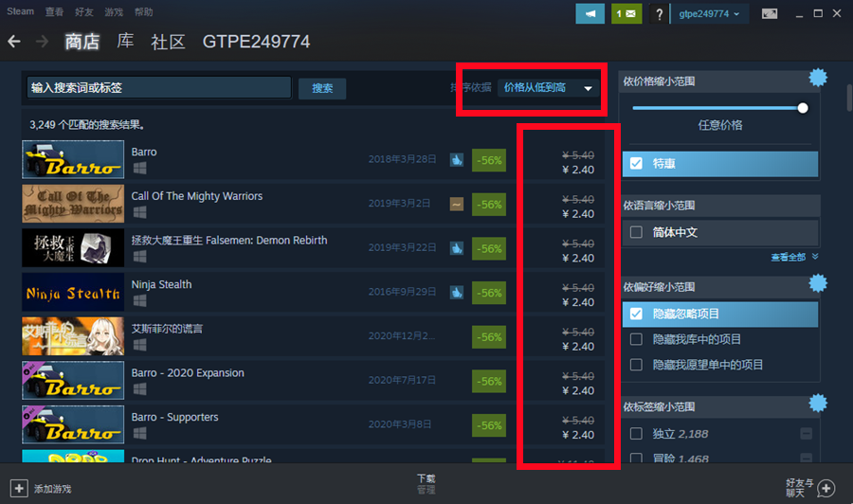The image size is (853, 504).
Task: Click the plus icon next to 添加游戏
Action: point(19,488)
